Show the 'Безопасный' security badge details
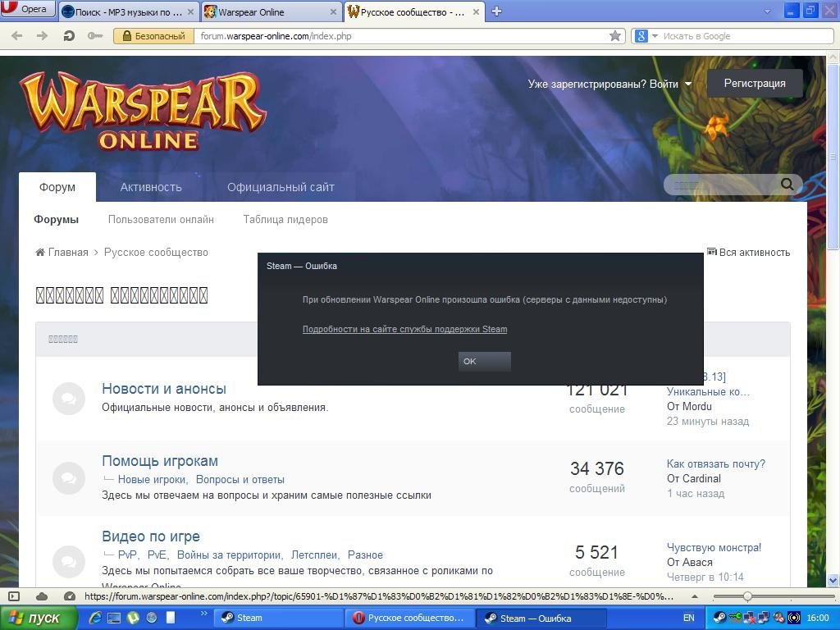Image resolution: width=840 pixels, height=630 pixels. (153, 36)
